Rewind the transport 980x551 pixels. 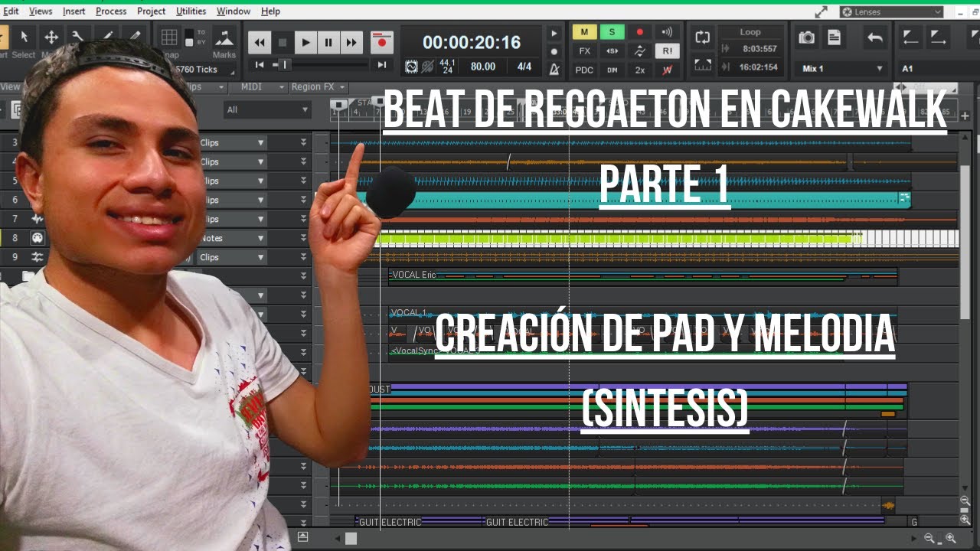[x=260, y=43]
